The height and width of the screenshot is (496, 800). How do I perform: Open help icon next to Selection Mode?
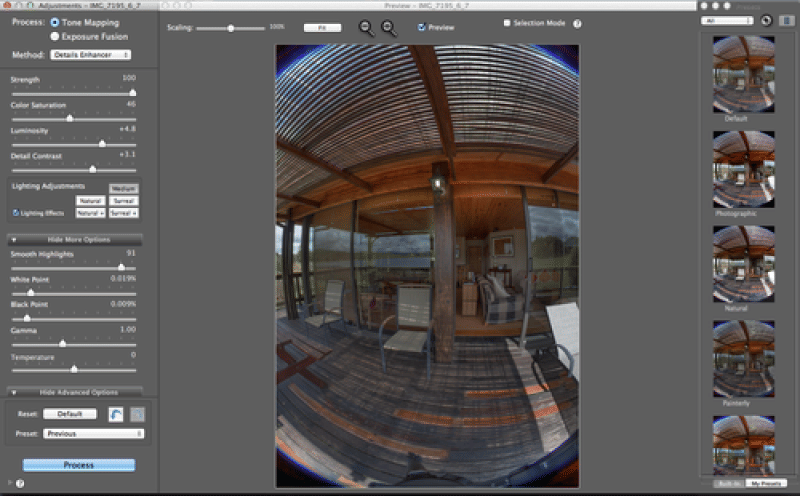coord(577,23)
